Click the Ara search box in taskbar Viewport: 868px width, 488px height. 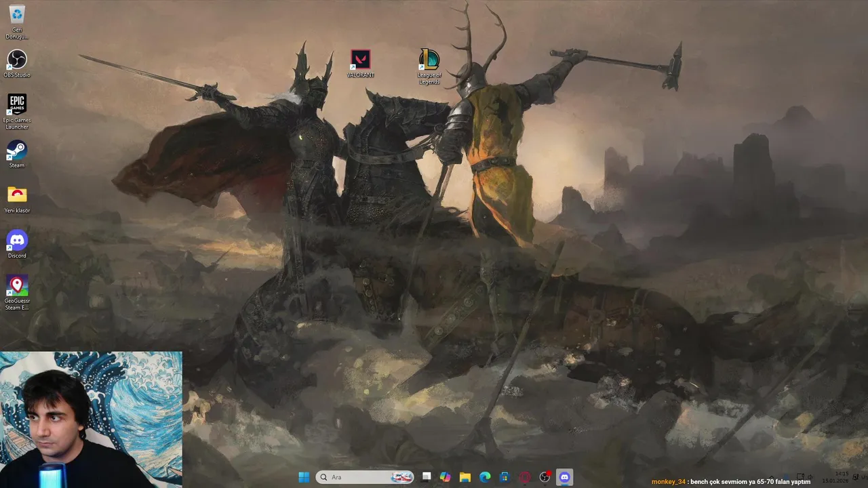click(x=365, y=477)
